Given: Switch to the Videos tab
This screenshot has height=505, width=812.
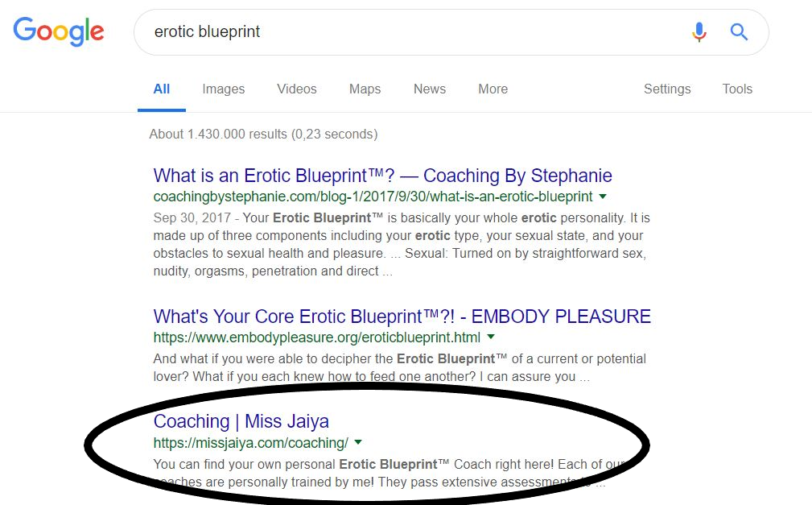Looking at the screenshot, I should [297, 89].
